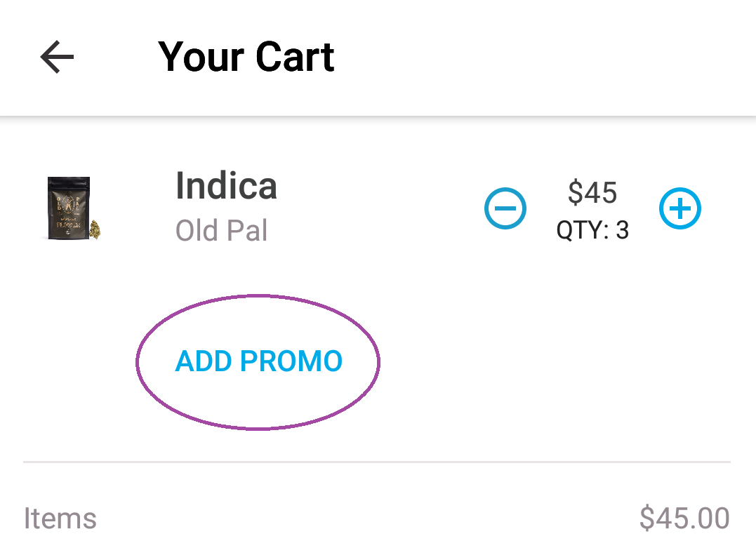Select the Items summary label
This screenshot has width=756, height=541.
pyautogui.click(x=60, y=519)
